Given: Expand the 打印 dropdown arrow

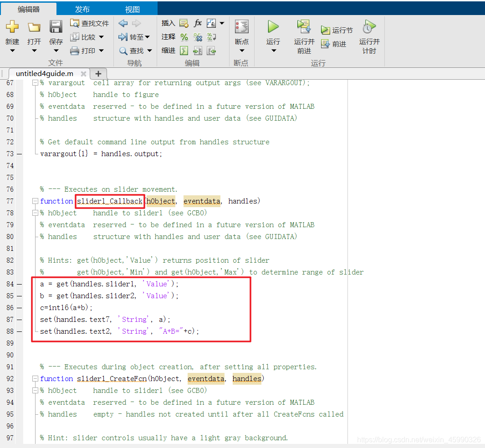Looking at the screenshot, I should point(101,51).
